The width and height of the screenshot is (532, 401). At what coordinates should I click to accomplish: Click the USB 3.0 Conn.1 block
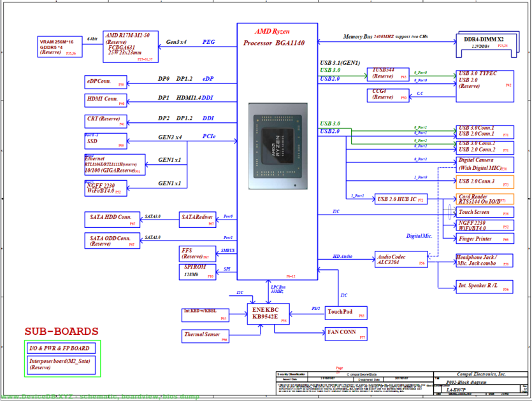(485, 132)
